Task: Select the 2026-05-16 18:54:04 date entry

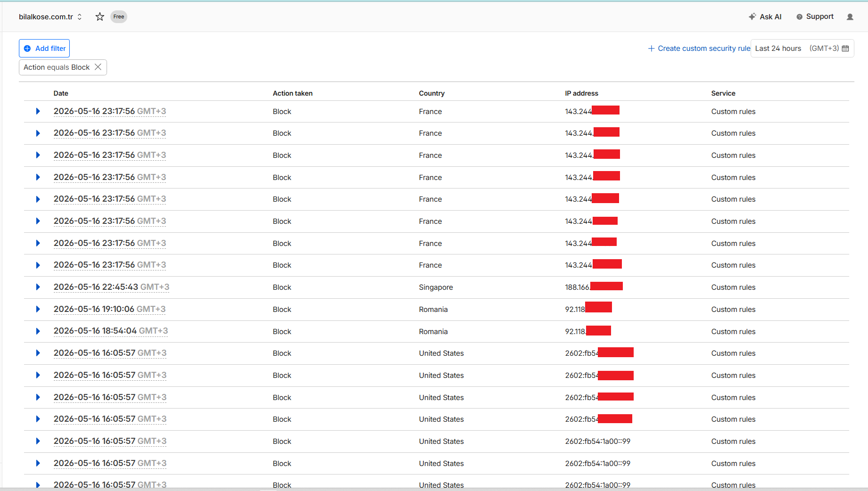Action: click(x=111, y=331)
